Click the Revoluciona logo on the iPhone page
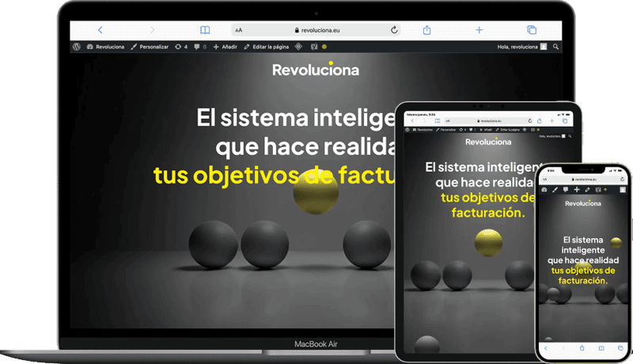 coord(583,203)
